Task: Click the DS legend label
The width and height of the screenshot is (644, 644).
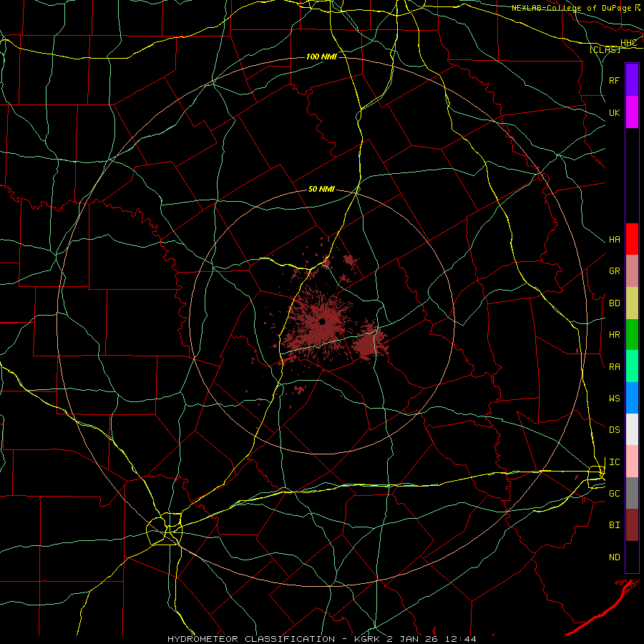Action: (615, 430)
